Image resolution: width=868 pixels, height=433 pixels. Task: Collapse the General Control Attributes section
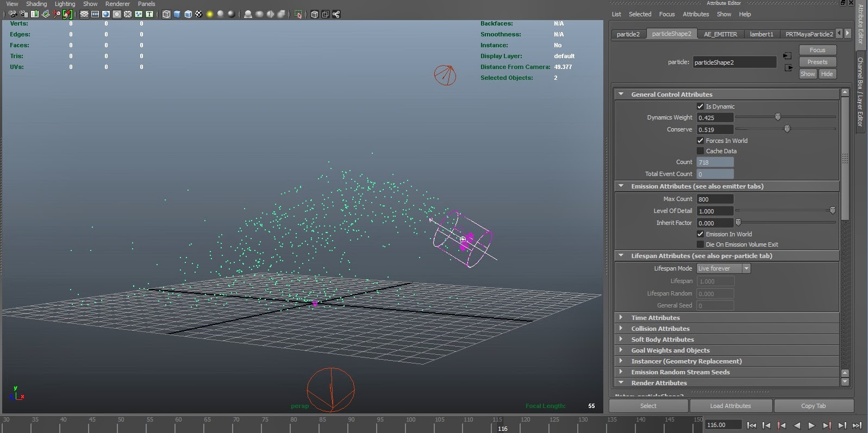[621, 94]
